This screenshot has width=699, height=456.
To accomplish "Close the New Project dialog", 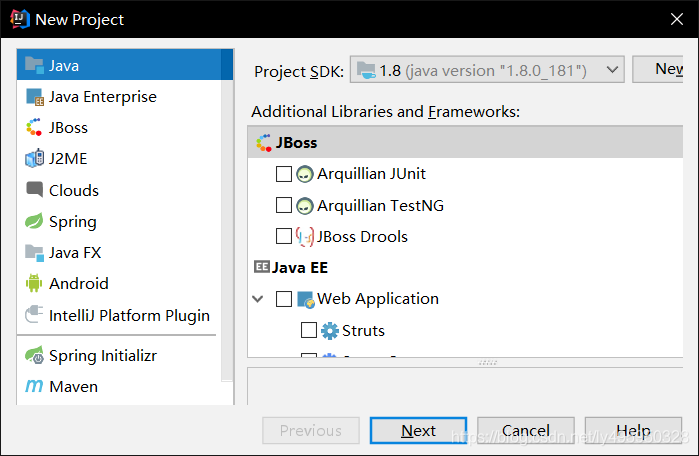I will (677, 19).
